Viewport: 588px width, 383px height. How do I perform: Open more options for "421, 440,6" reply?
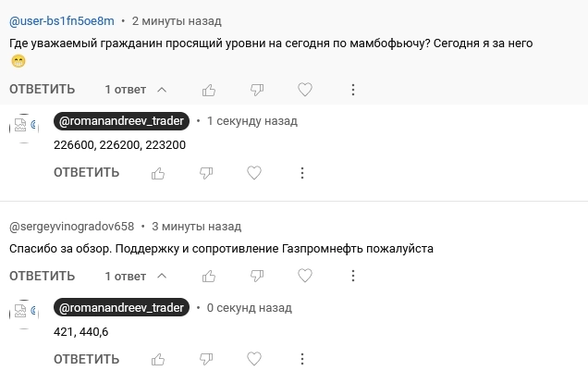[302, 359]
